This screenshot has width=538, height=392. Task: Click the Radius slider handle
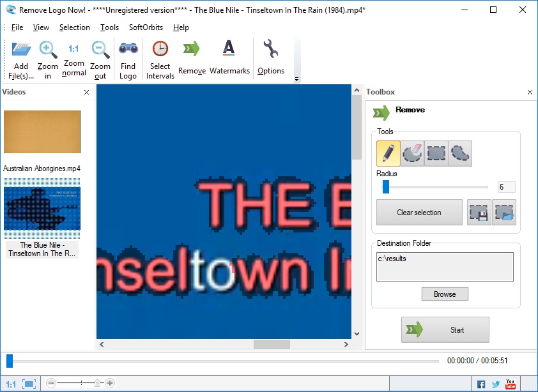(x=386, y=187)
